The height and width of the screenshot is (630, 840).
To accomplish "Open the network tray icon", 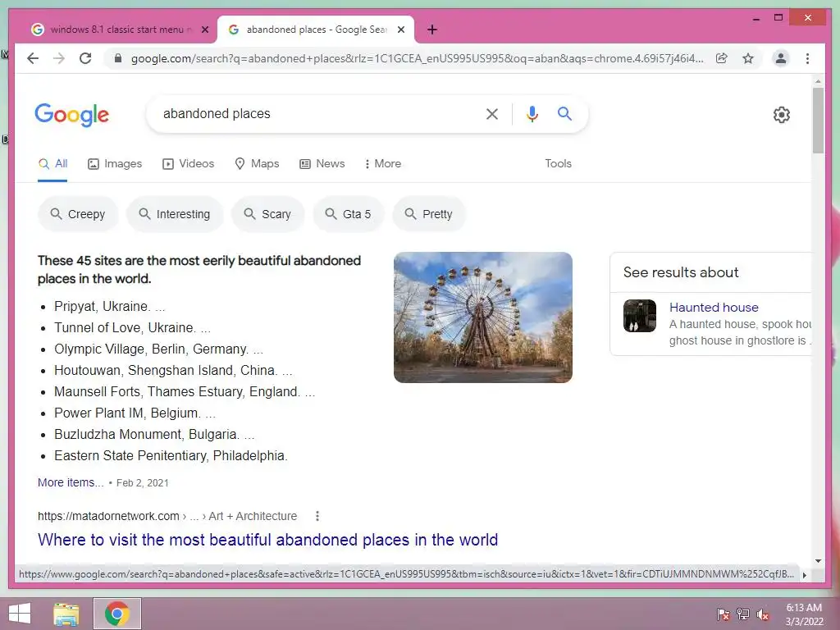I will click(743, 614).
